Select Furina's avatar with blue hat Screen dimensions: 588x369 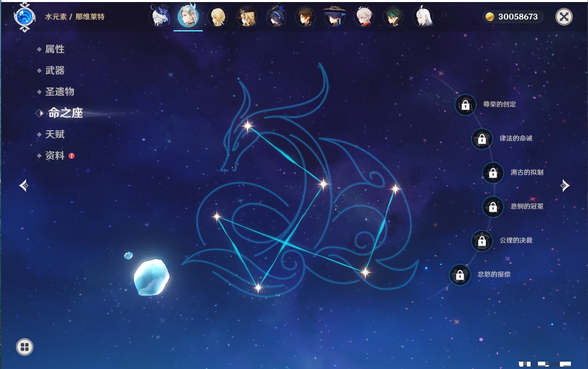tap(160, 17)
